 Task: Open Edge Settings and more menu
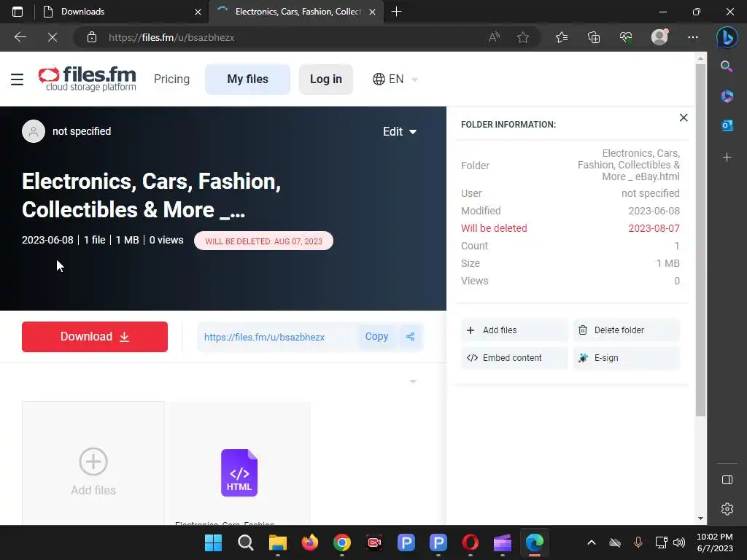point(693,37)
